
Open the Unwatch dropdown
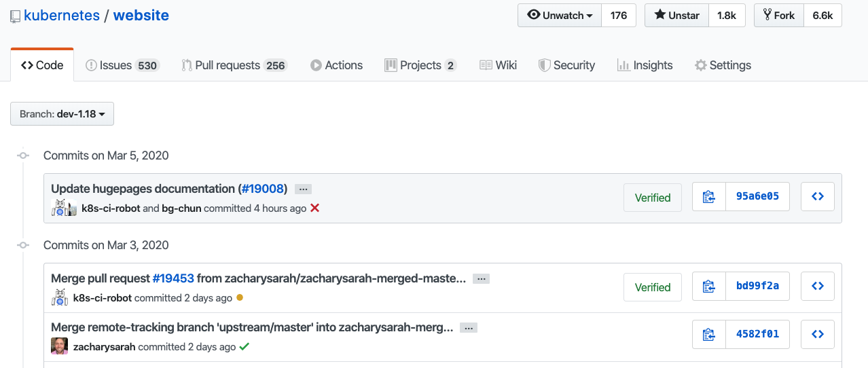coord(560,16)
